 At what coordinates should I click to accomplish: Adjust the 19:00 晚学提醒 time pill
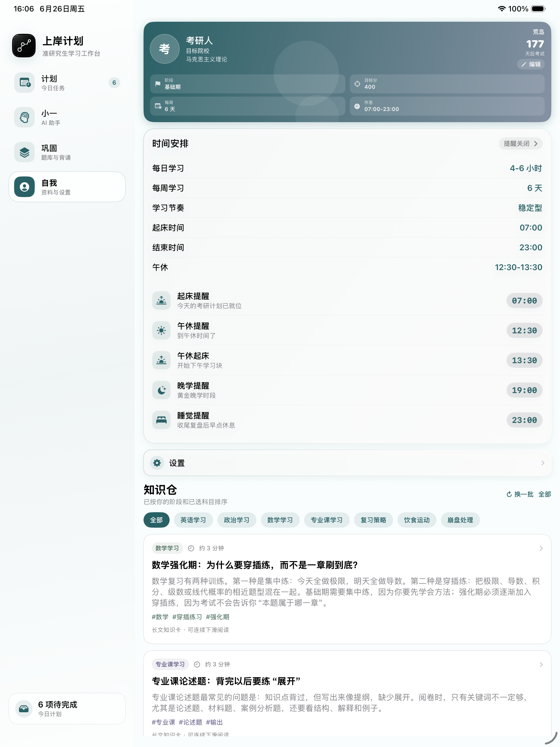coord(524,390)
